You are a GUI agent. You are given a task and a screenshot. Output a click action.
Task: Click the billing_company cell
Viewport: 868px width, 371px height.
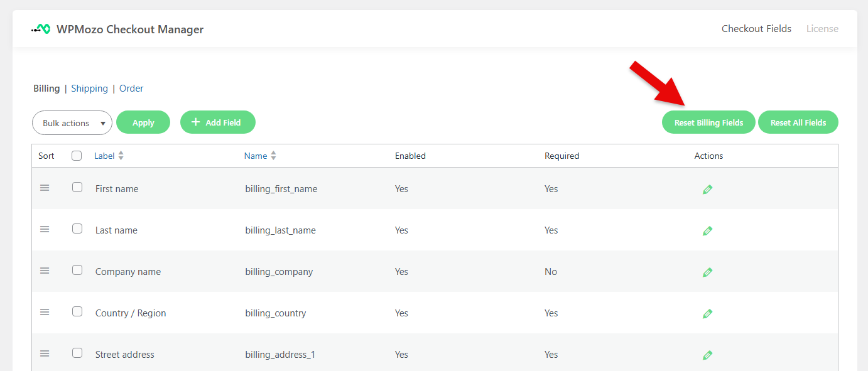[279, 272]
